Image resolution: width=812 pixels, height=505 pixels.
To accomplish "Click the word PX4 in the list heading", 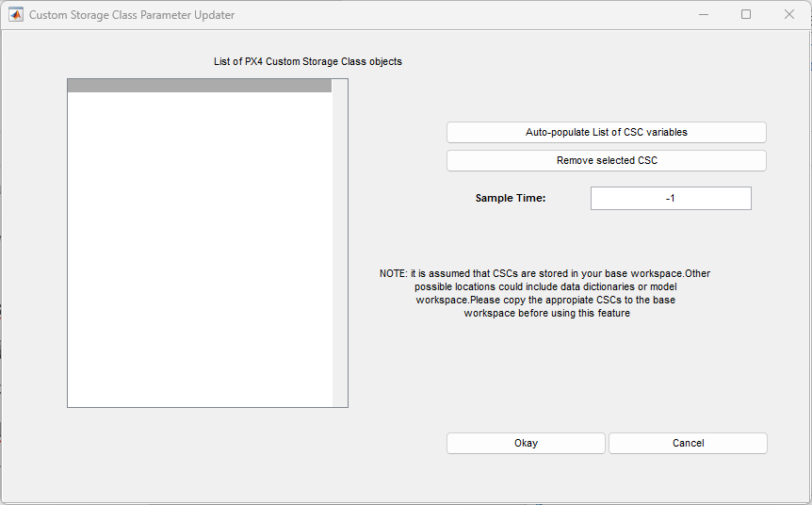I will (x=253, y=61).
